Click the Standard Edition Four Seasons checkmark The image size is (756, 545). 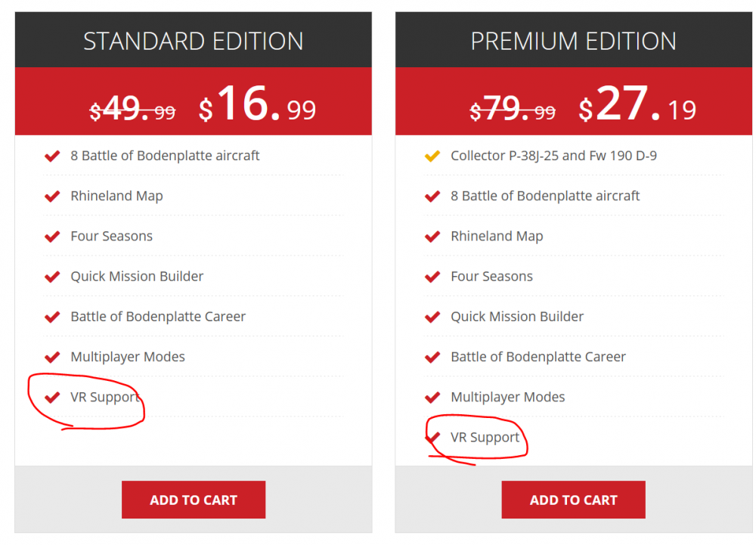tap(52, 237)
